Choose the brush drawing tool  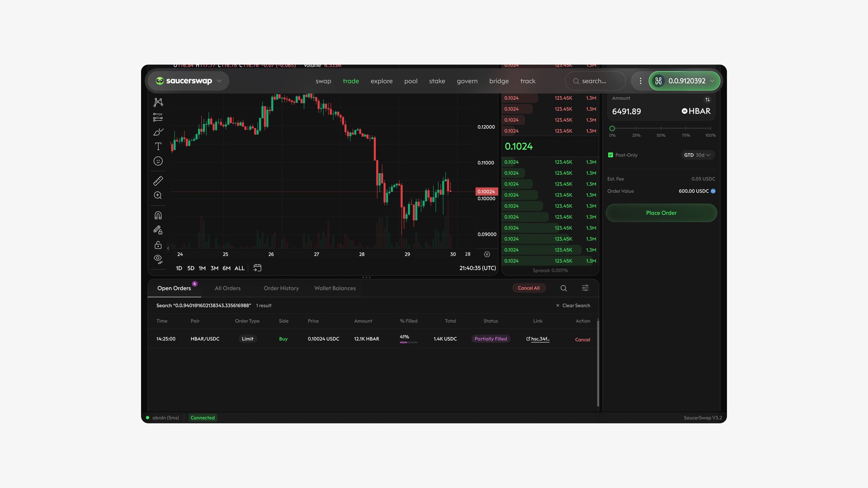click(158, 132)
